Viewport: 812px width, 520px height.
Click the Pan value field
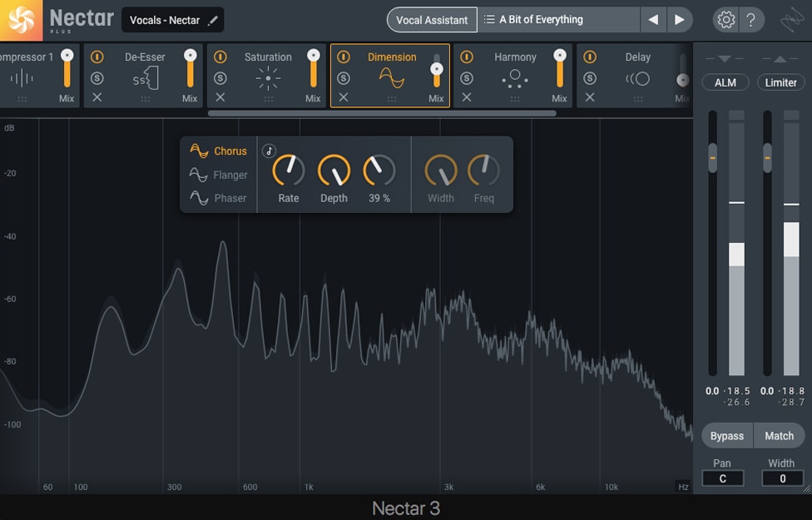click(x=722, y=478)
